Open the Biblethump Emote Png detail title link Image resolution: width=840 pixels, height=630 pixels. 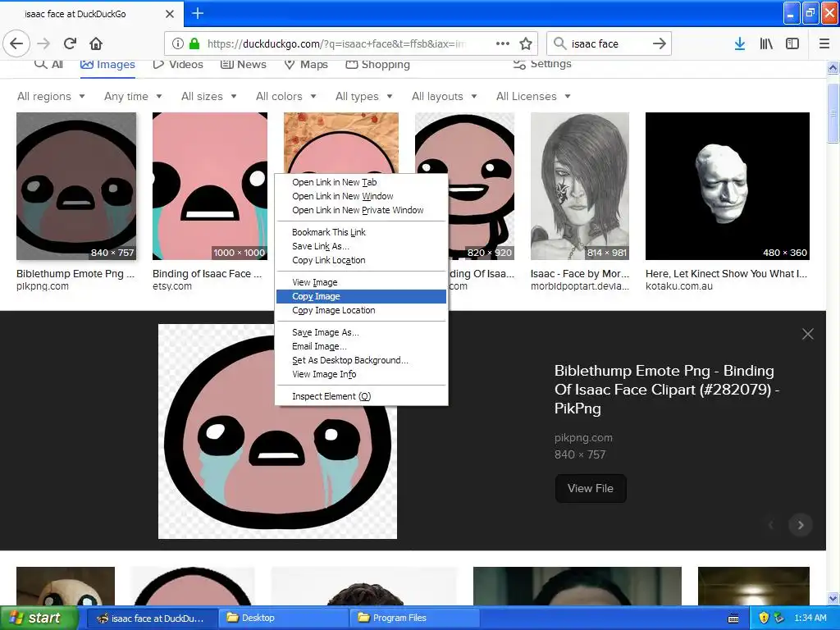[666, 390]
